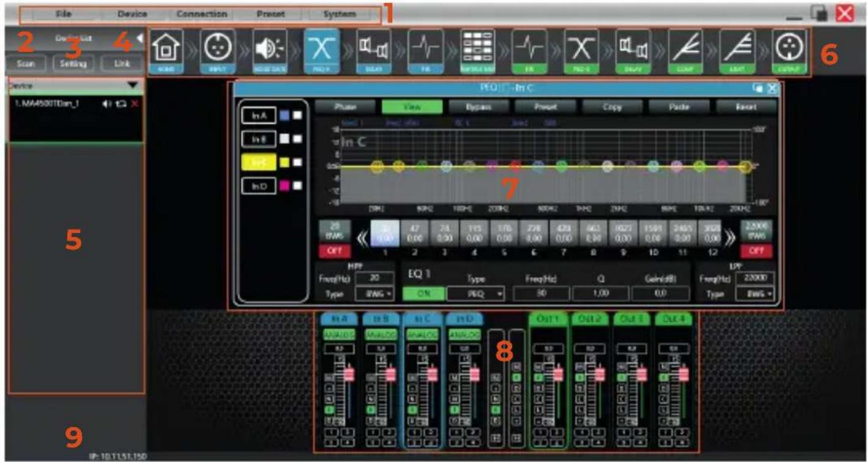Image resolution: width=868 pixels, height=462 pixels.
Task: Open the EQ Type PEQ dropdown
Action: (476, 293)
